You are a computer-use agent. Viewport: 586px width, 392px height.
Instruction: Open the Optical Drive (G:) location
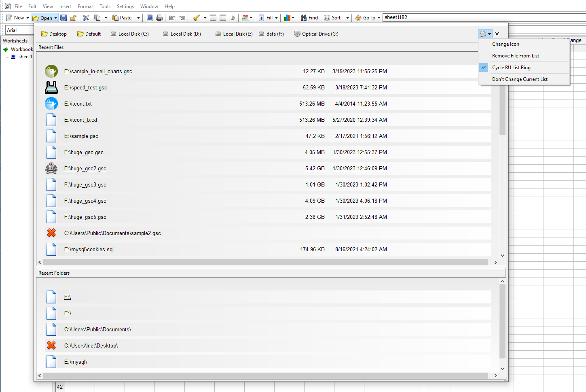316,34
